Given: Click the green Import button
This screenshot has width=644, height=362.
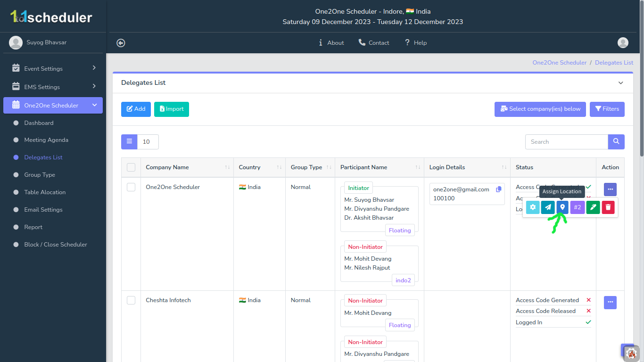Looking at the screenshot, I should (x=172, y=109).
